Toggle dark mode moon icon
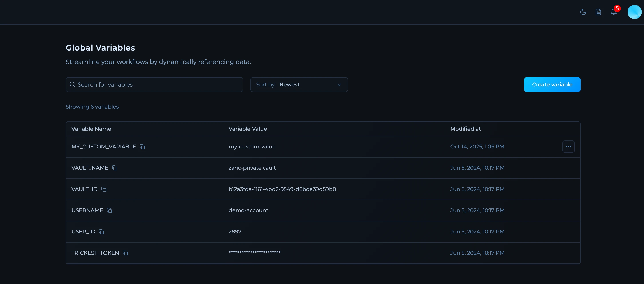The width and height of the screenshot is (644, 284). click(x=583, y=12)
